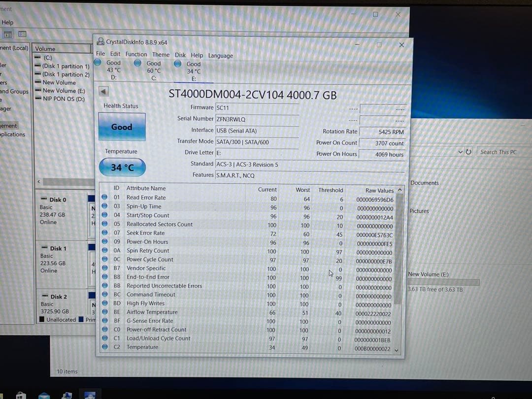Open the File menu in CrystalDiskInfo
532x399 pixels.
point(100,54)
